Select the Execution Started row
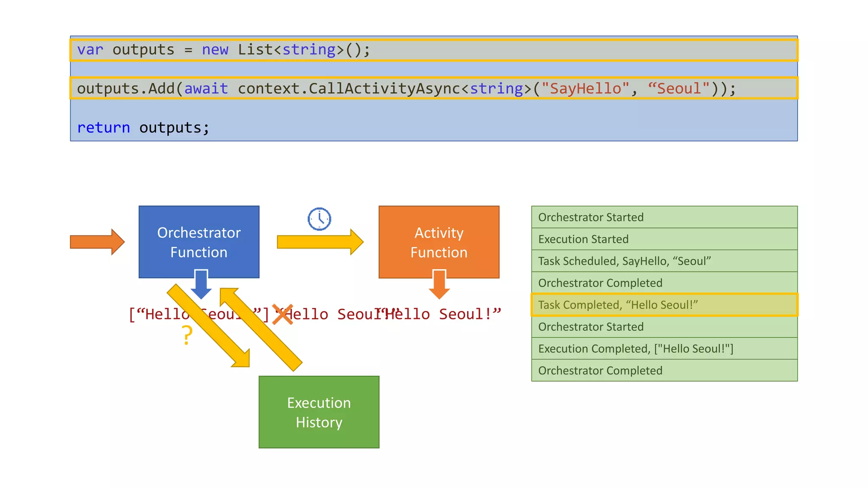868x488 pixels. [664, 239]
